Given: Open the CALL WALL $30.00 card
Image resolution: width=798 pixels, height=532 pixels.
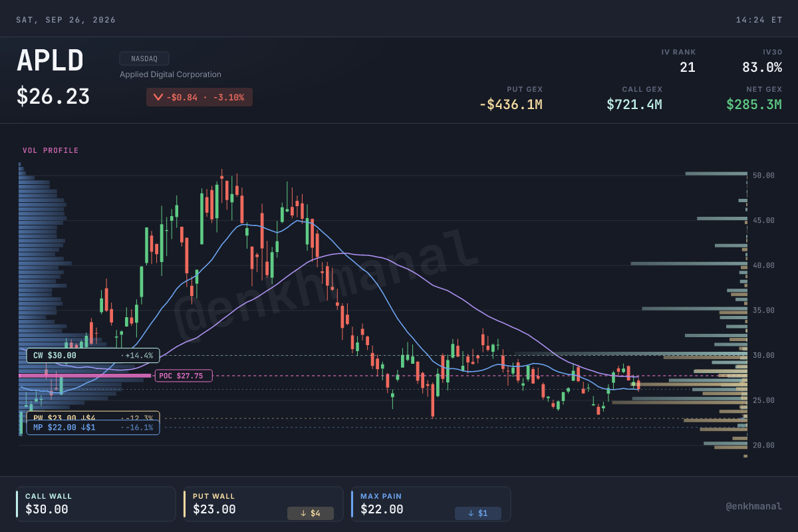Looking at the screenshot, I should [96, 504].
